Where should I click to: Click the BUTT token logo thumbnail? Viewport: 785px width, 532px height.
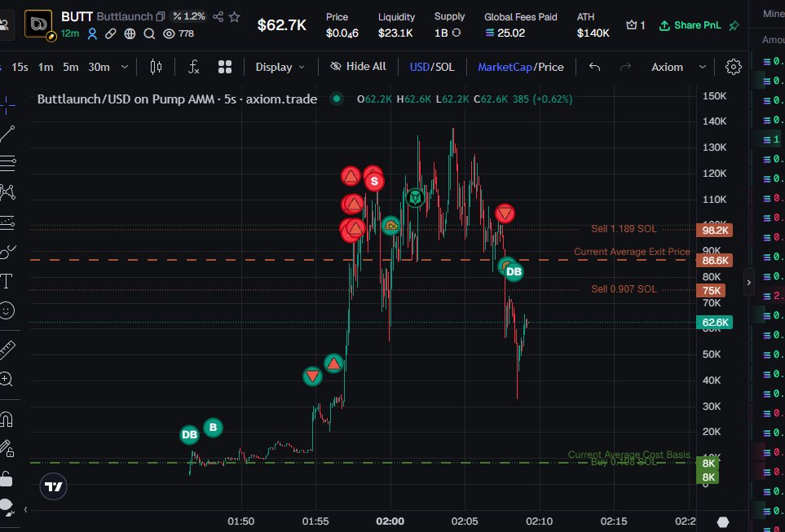38,24
